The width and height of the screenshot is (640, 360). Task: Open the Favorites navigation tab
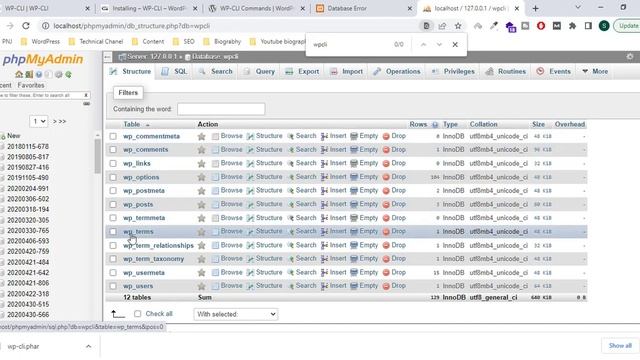click(x=31, y=85)
